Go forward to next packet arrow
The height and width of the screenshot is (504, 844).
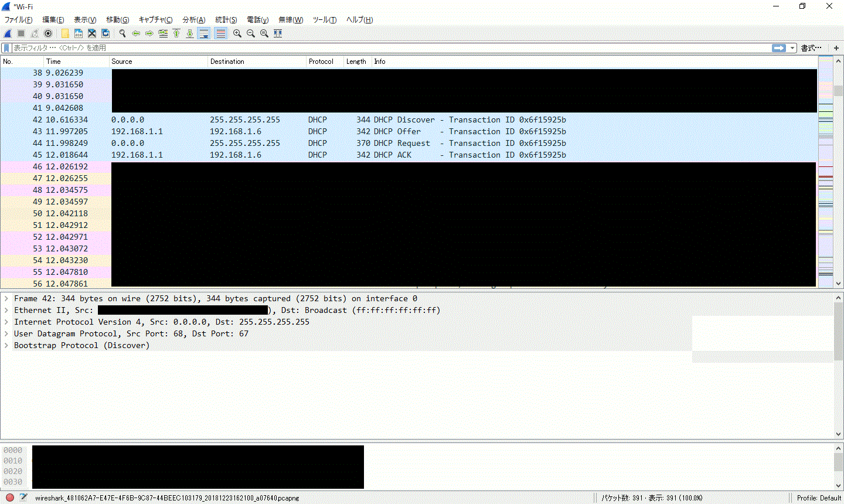coord(149,33)
